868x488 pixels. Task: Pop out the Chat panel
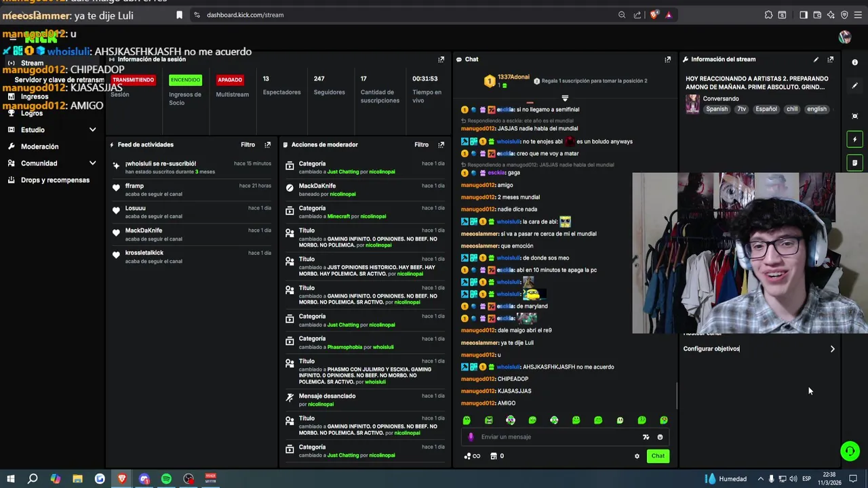pos(667,59)
